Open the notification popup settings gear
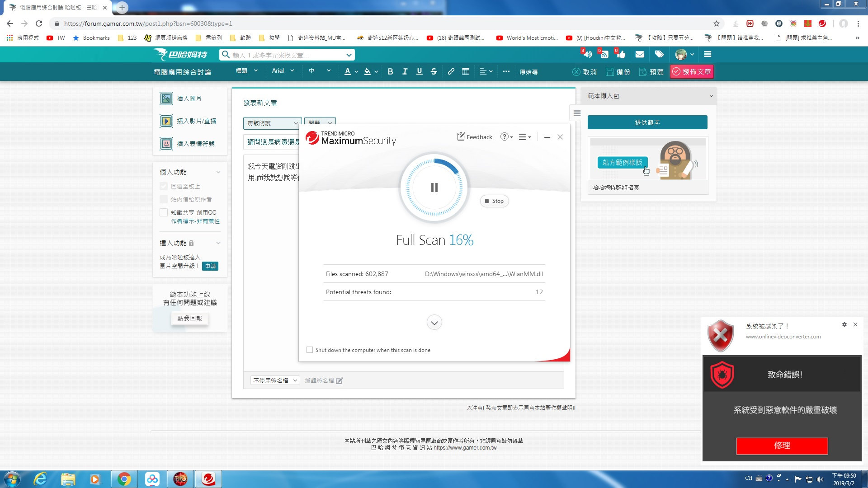Screen dimensions: 868x488 pyautogui.click(x=844, y=324)
